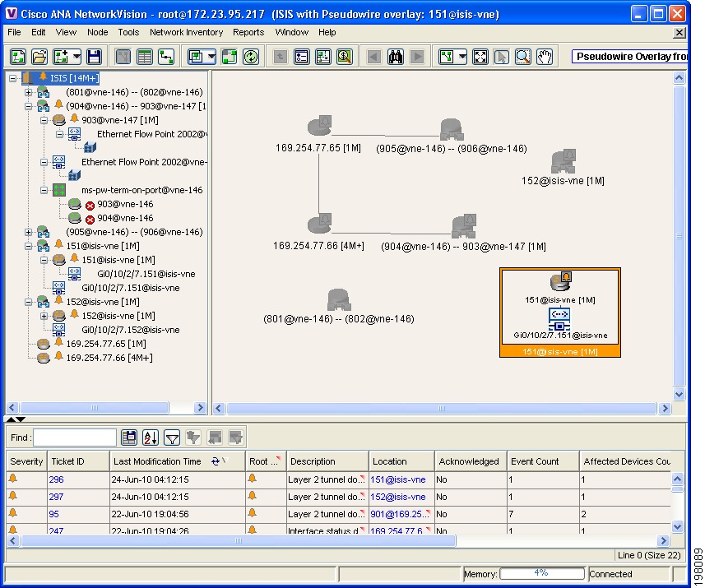Click the overview window toolbar icon
This screenshot has height=588, width=705.
point(322,57)
